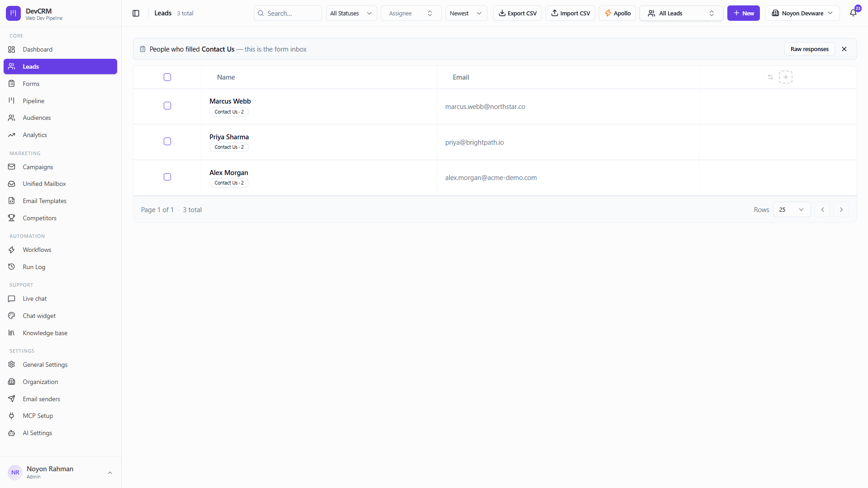Open the notifications bell
The height and width of the screenshot is (488, 868).
click(853, 13)
